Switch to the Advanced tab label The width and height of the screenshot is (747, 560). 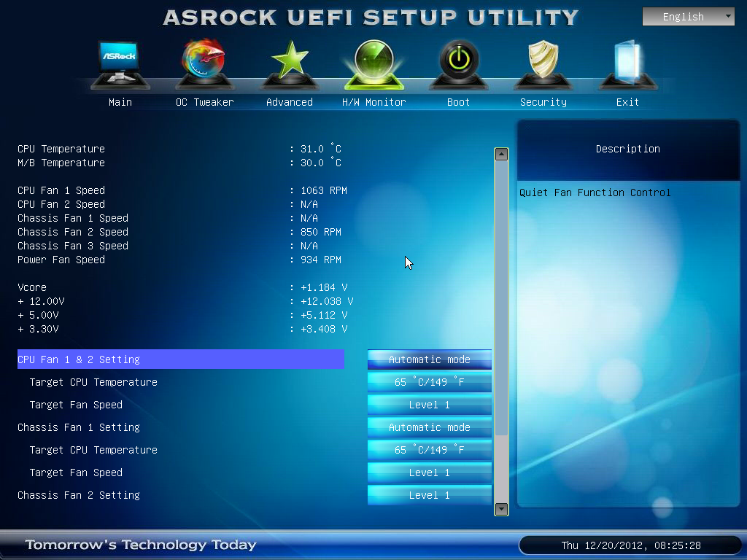pos(289,102)
